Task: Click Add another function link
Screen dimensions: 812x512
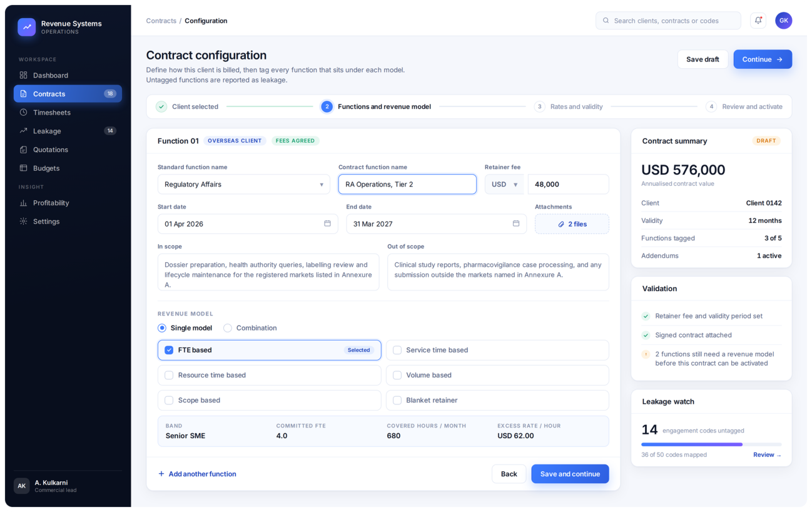Action: tap(197, 474)
